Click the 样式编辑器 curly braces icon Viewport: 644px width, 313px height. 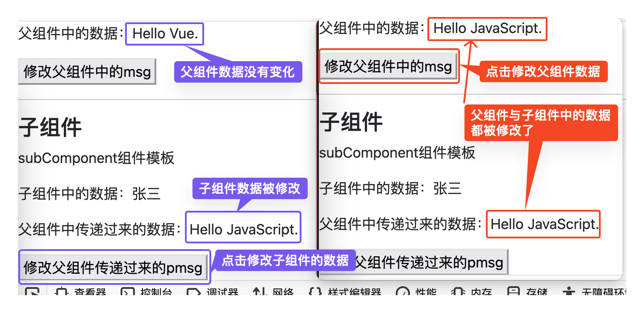point(315,292)
